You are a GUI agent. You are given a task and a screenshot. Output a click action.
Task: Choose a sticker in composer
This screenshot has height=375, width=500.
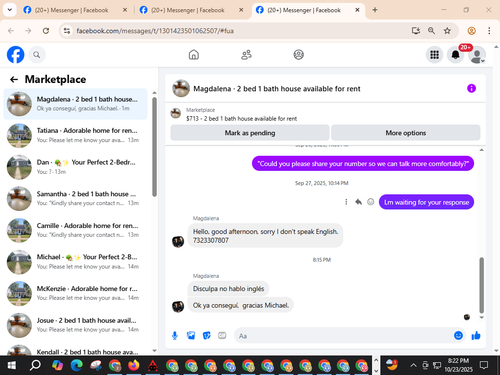point(207,336)
